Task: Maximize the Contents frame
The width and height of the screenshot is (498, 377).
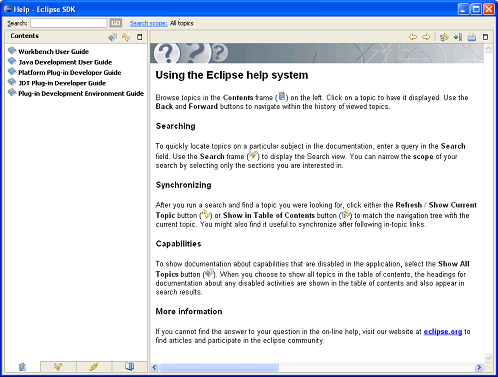Action: coord(140,37)
